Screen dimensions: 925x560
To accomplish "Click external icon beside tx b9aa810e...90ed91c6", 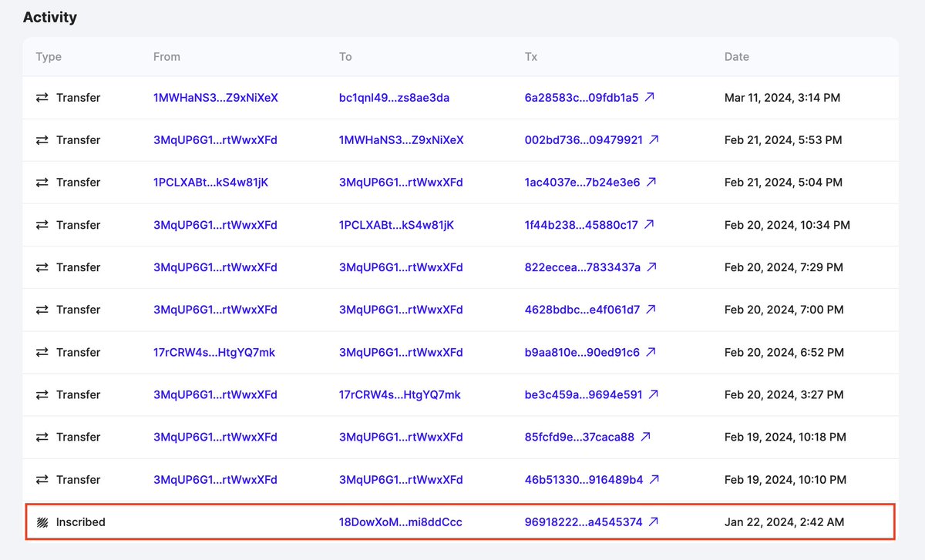I will point(651,352).
